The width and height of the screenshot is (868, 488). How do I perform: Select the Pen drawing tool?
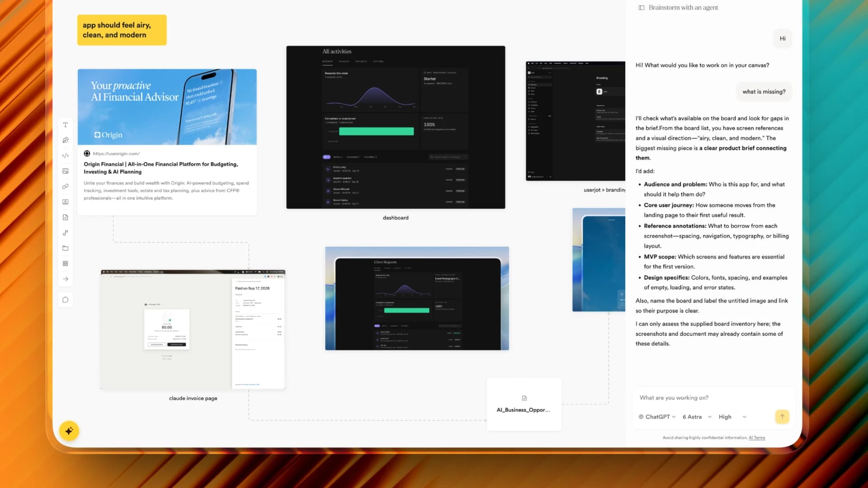point(66,140)
